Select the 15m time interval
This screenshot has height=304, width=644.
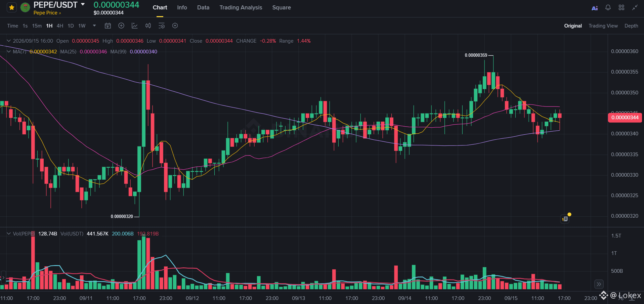[37, 26]
